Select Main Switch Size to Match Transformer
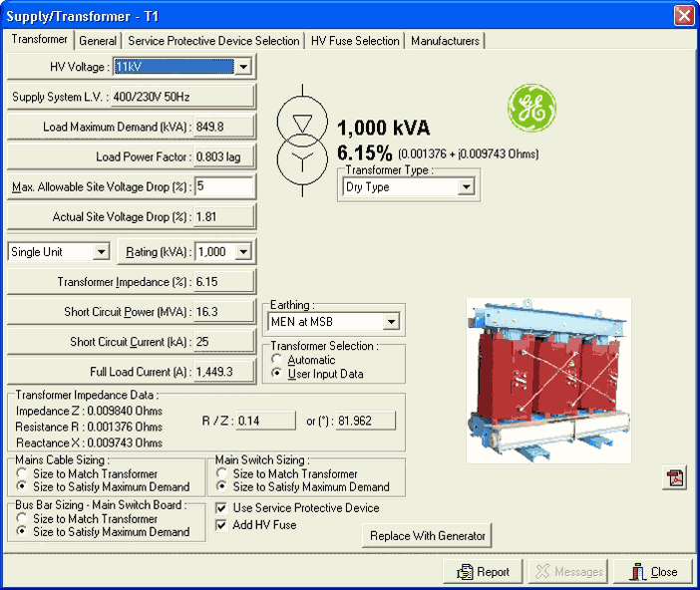This screenshot has height=590, width=700. click(222, 474)
